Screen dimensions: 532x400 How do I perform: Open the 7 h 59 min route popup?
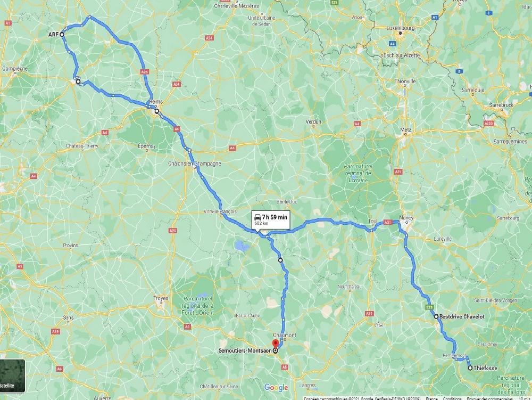(270, 220)
